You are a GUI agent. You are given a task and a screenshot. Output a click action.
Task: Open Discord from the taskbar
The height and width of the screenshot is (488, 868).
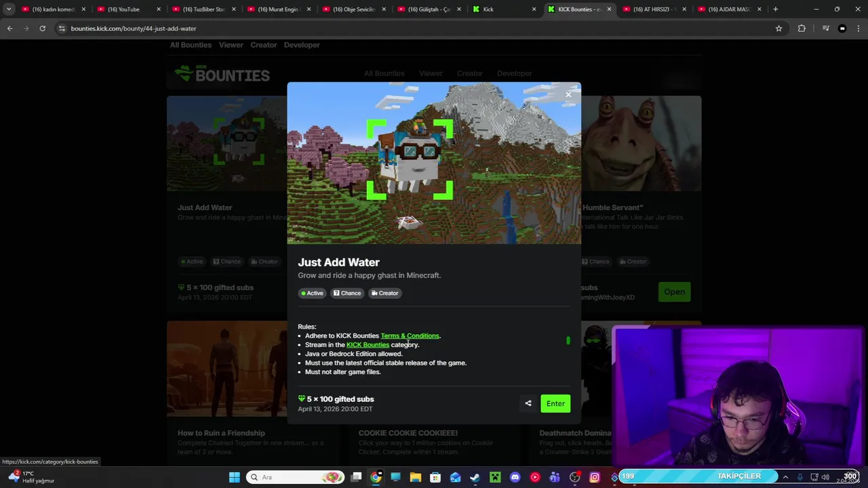point(515,477)
